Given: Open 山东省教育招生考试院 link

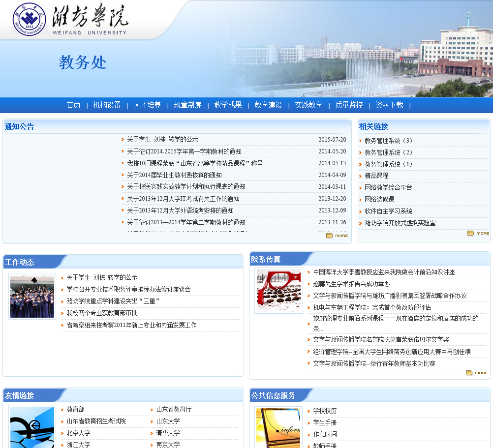Looking at the screenshot, I should coord(96,421).
